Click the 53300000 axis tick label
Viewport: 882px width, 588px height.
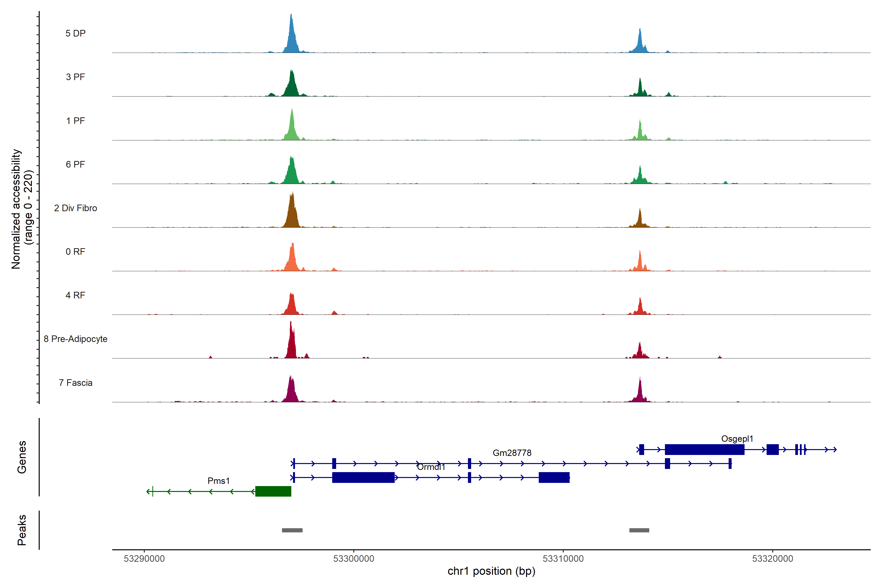(354, 559)
